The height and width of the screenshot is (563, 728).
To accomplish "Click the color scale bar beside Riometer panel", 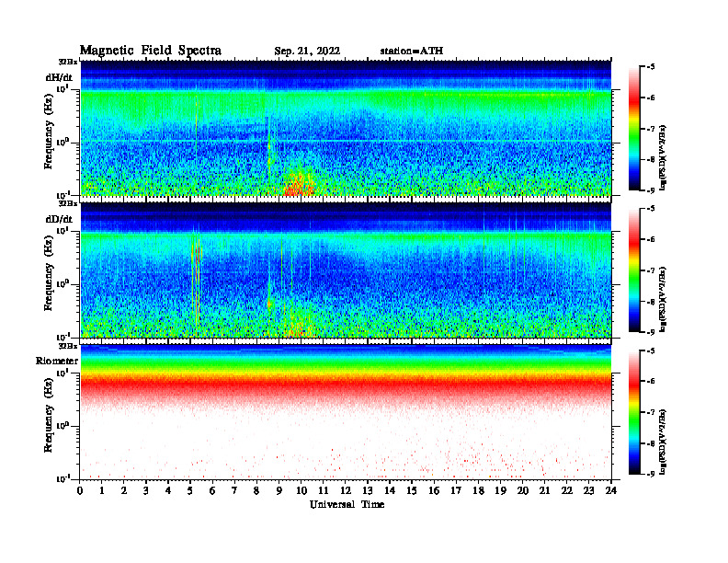I will click(634, 412).
